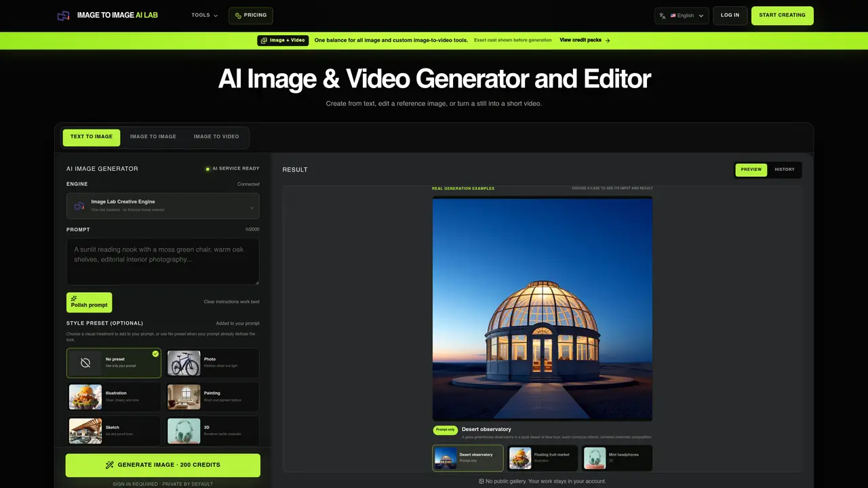Screen dimensions: 868x488
Task: Click the Image to Image AI Lab logo icon
Action: tap(63, 15)
